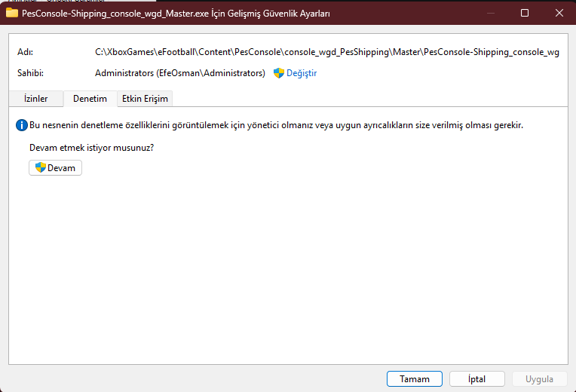Click the file path next to Adı

(x=327, y=52)
